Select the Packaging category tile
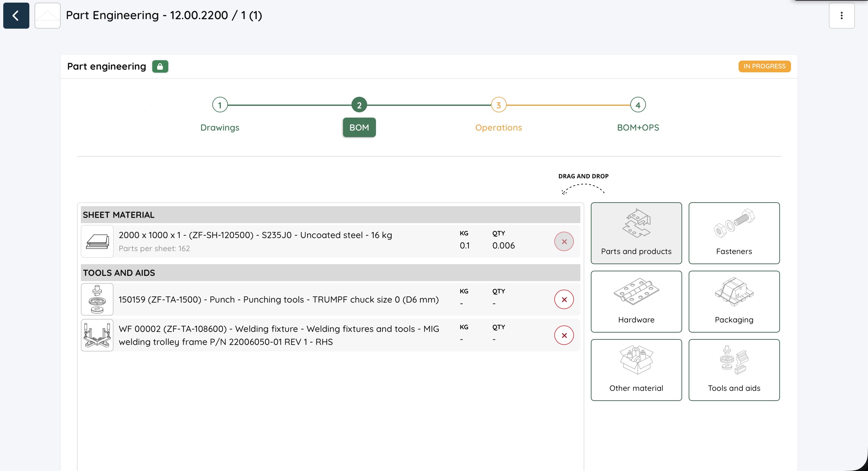This screenshot has height=471, width=868. (734, 301)
